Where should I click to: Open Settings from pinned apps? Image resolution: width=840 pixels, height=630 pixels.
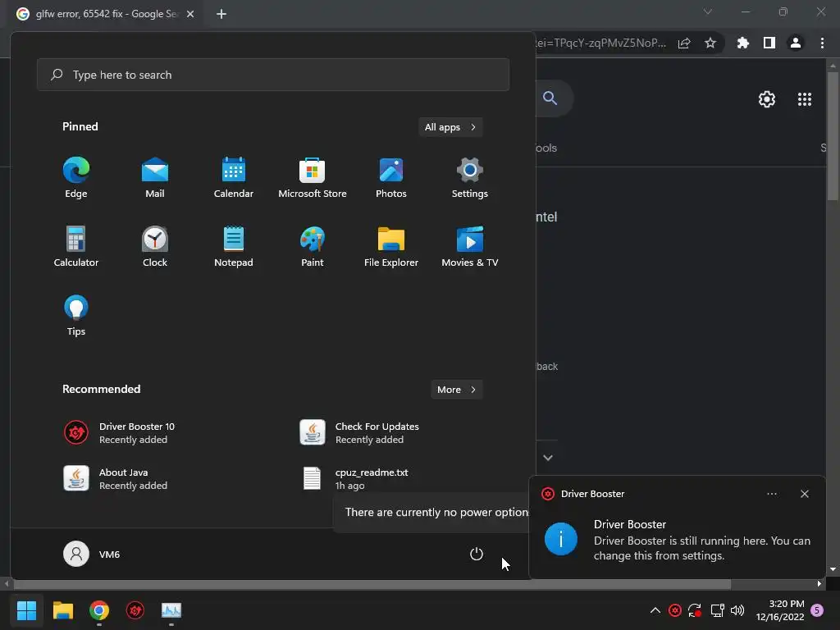point(470,178)
